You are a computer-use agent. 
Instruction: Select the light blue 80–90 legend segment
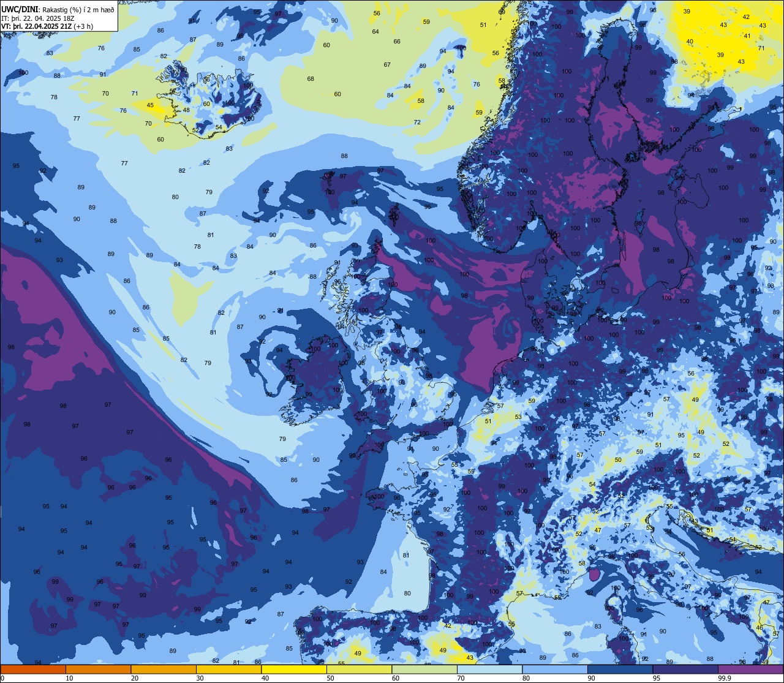click(555, 669)
